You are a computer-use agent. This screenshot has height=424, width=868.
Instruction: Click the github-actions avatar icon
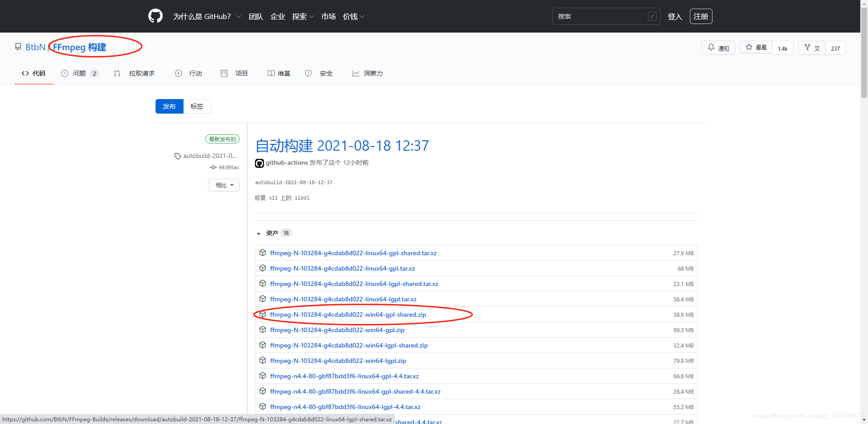[259, 163]
